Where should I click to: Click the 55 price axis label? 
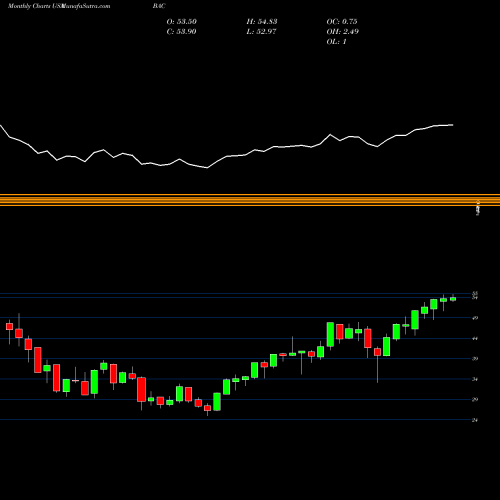[475, 294]
